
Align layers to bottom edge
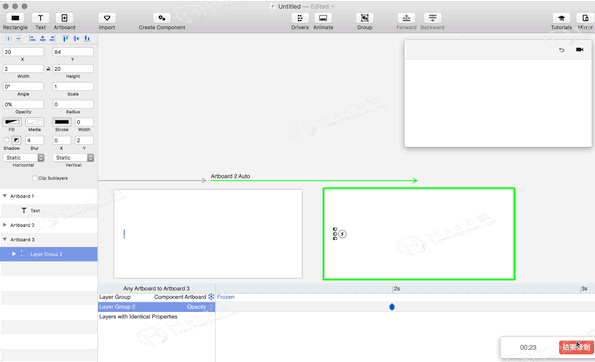pyautogui.click(x=87, y=38)
